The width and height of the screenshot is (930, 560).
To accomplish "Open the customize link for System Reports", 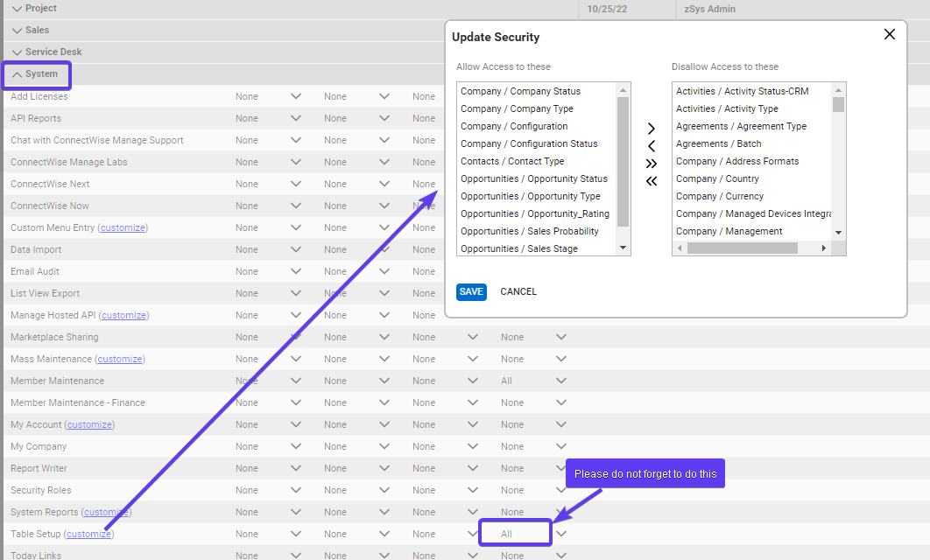I will [106, 512].
